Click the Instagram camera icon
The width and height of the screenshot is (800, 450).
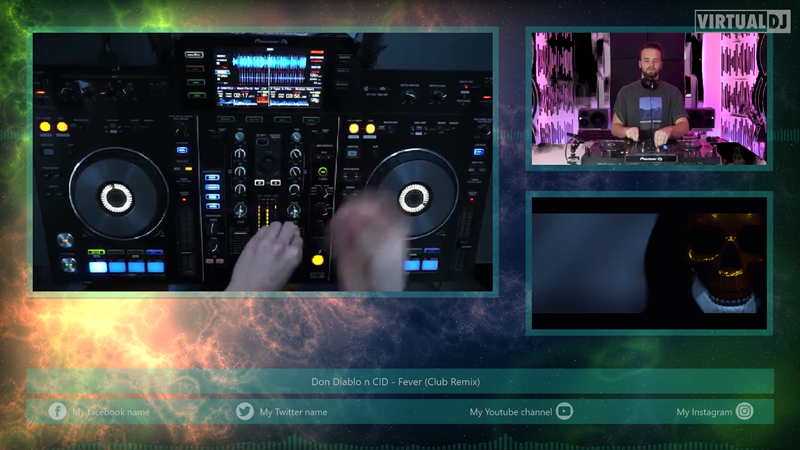(x=744, y=411)
